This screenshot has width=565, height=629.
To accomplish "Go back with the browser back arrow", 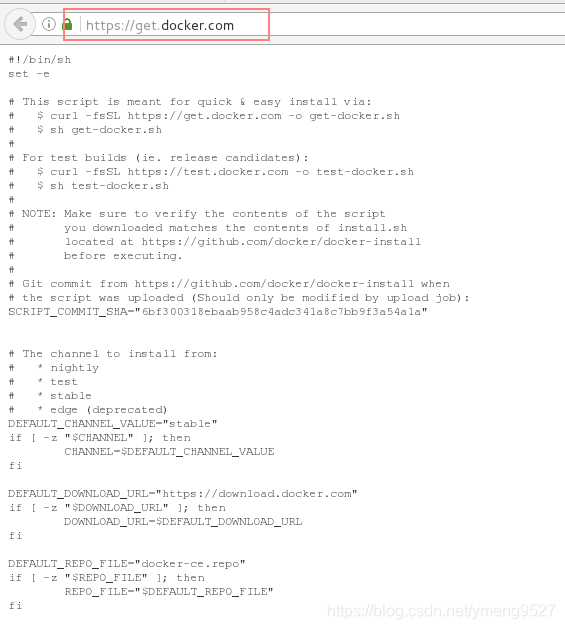I will (x=19, y=24).
